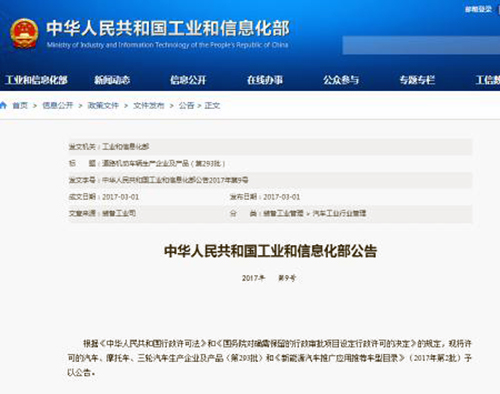Click the 汽车工业行业管理 category link
500x394 pixels.
339,213
